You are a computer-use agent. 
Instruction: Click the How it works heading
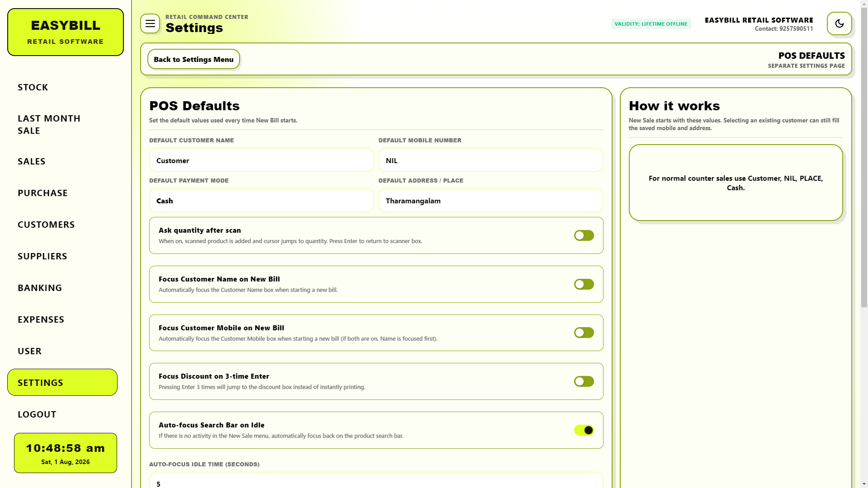coord(674,106)
